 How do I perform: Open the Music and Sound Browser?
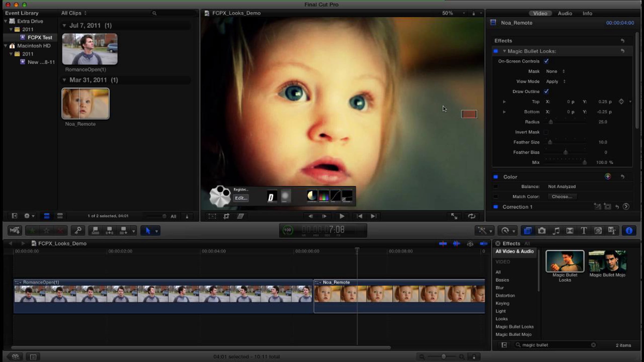point(556,230)
